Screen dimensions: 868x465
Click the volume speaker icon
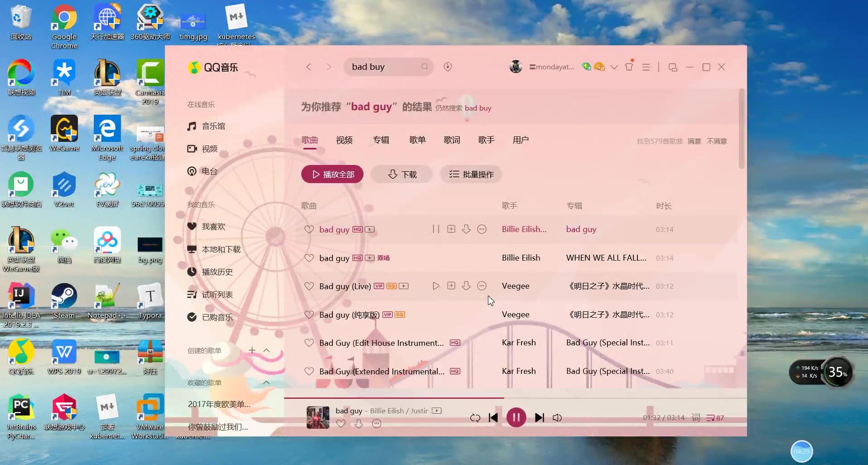tap(557, 418)
